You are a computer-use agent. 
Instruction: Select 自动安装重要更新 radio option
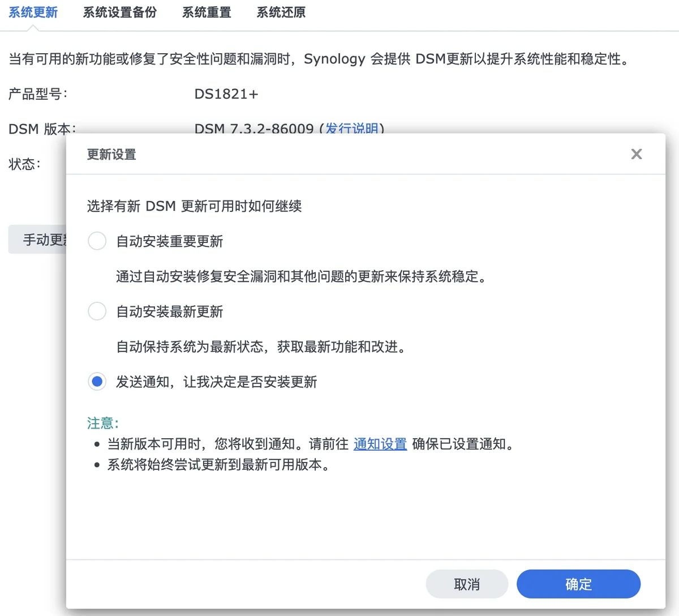tap(97, 241)
